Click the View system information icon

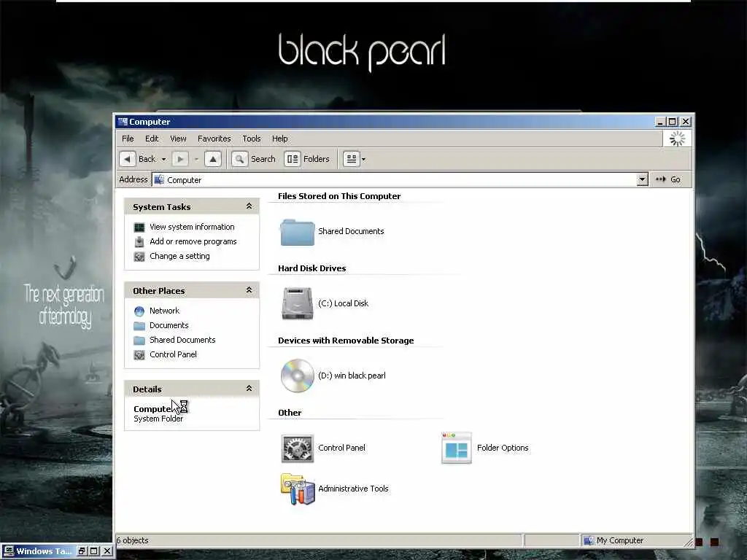(139, 227)
